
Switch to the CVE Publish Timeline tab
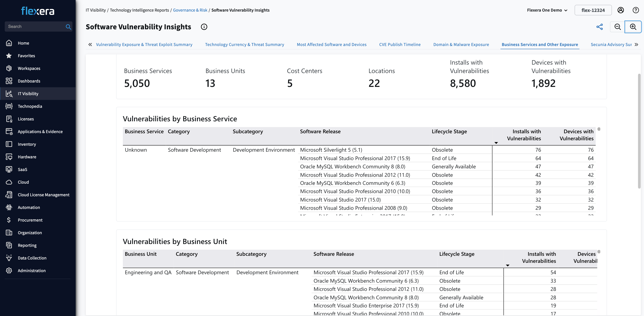click(x=400, y=44)
